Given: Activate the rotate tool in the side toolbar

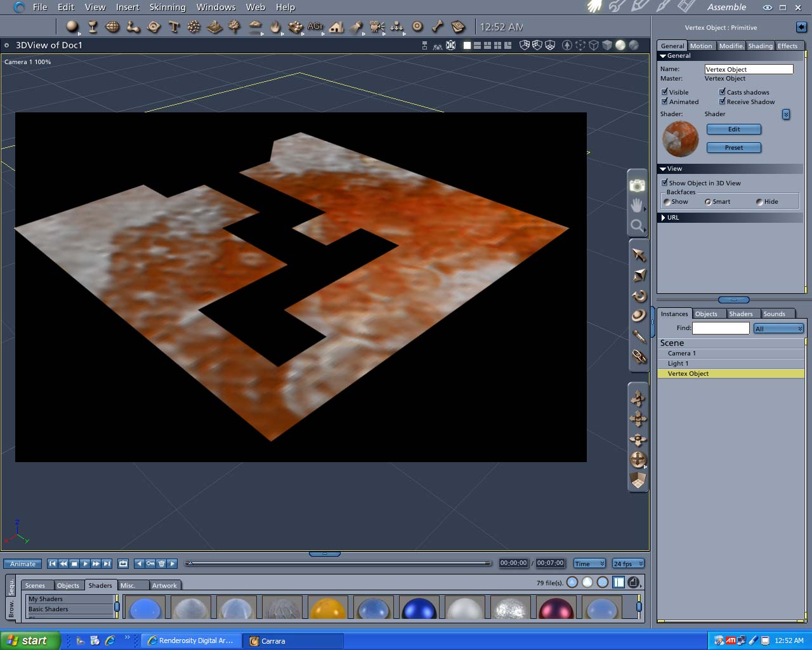Looking at the screenshot, I should pos(639,295).
